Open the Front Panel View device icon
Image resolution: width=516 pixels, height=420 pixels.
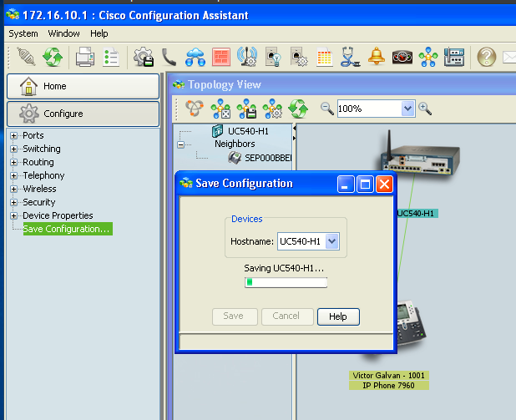click(454, 57)
